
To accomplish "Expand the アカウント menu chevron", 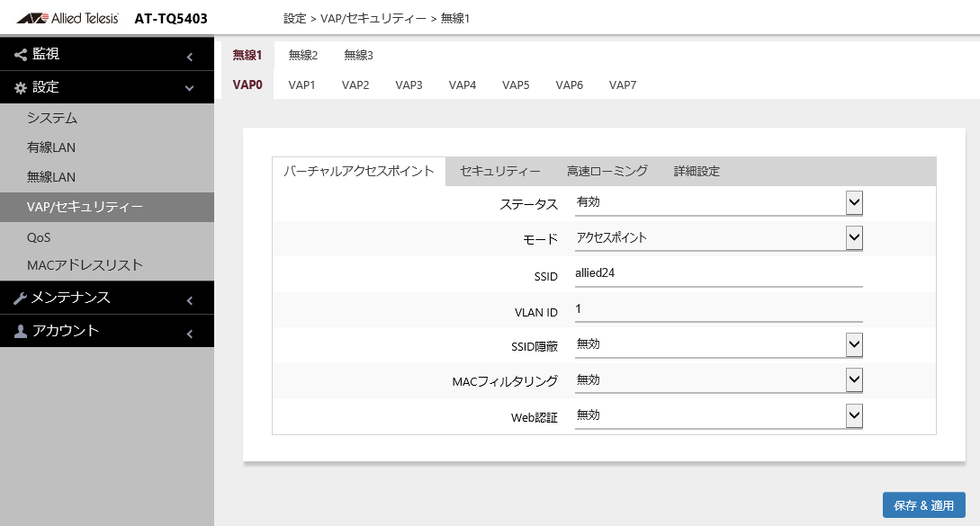I will tap(190, 334).
